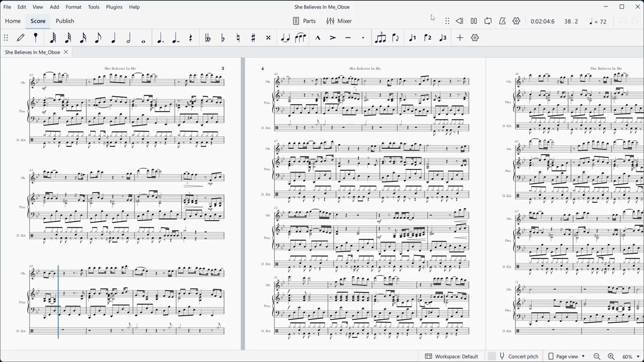The height and width of the screenshot is (362, 644).
Task: Select half note duration
Action: (128, 38)
